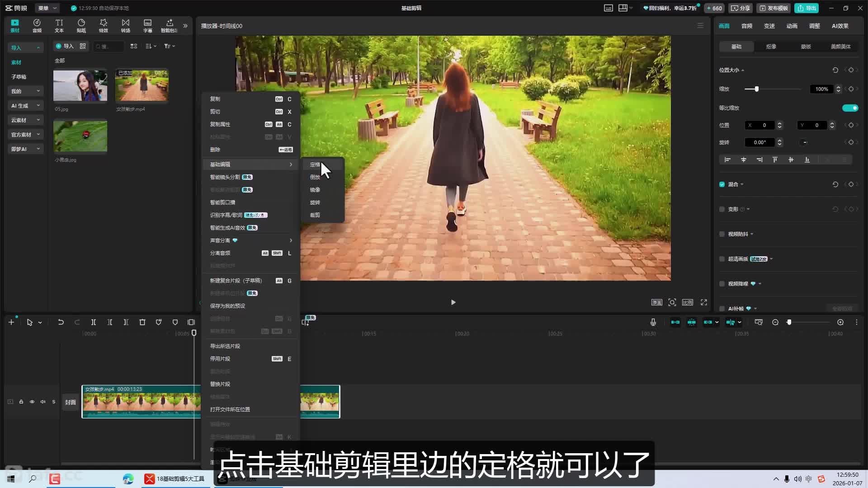Screen dimensions: 868x488
Task: Click the 导出 export button
Action: coord(807,8)
